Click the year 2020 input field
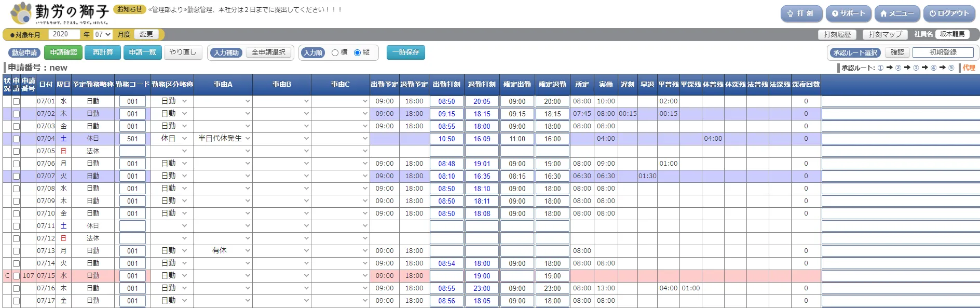Screen dimensions: 980x308 [64, 34]
